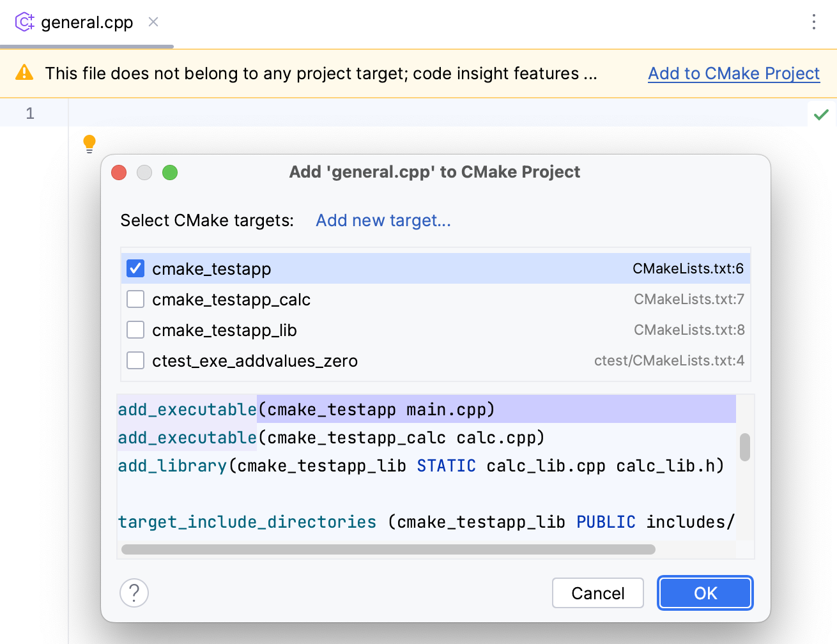This screenshot has width=837, height=644.
Task: Open Add new target dialog
Action: (383, 220)
